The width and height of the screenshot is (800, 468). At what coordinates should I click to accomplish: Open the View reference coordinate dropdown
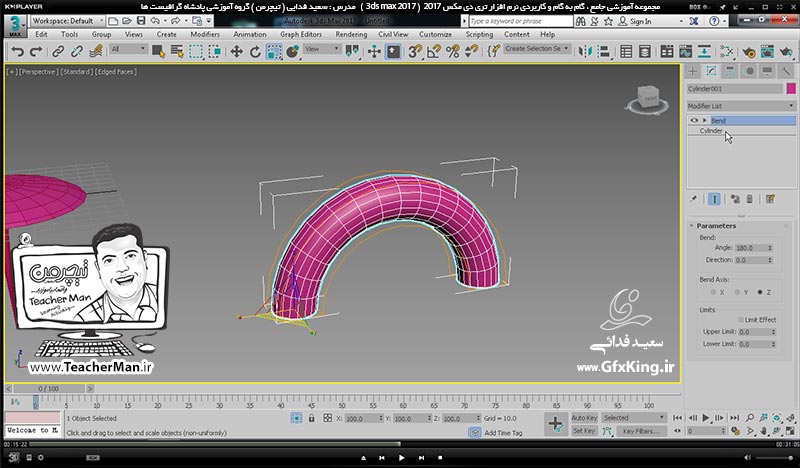(322, 49)
